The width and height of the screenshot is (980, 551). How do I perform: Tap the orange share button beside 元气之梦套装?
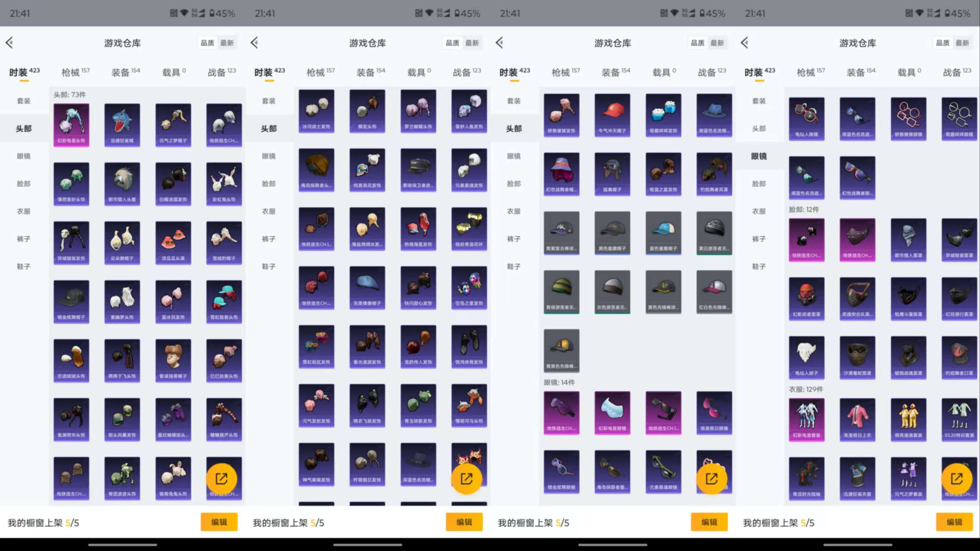(956, 479)
